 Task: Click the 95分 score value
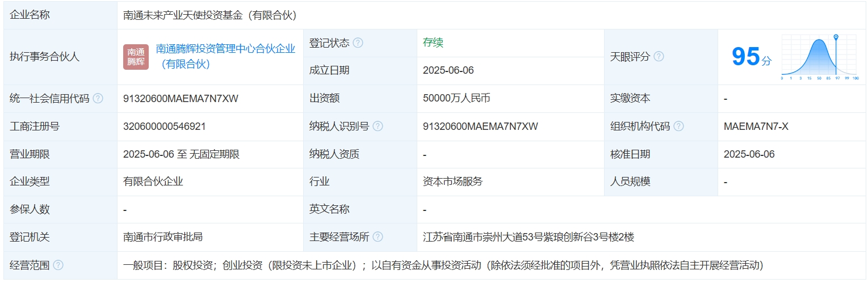[x=752, y=57]
